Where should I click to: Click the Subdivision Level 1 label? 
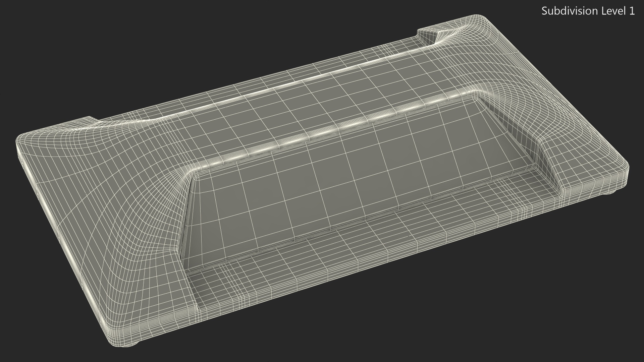[x=588, y=11]
